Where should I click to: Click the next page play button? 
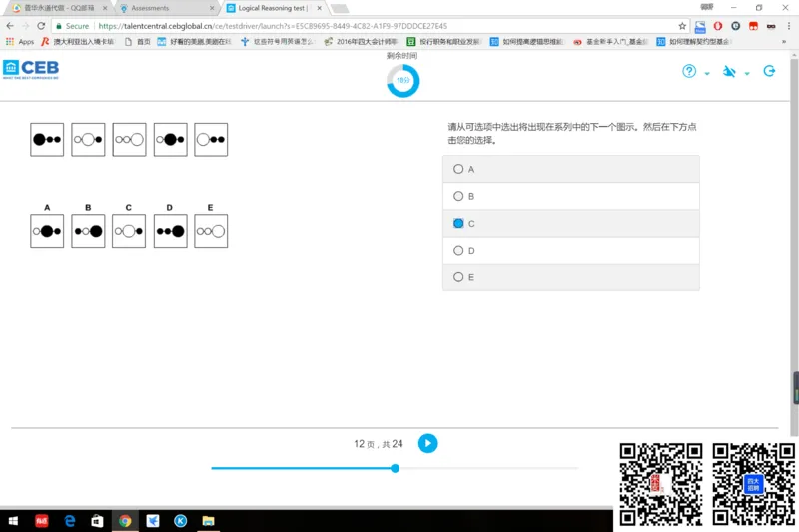pos(428,443)
